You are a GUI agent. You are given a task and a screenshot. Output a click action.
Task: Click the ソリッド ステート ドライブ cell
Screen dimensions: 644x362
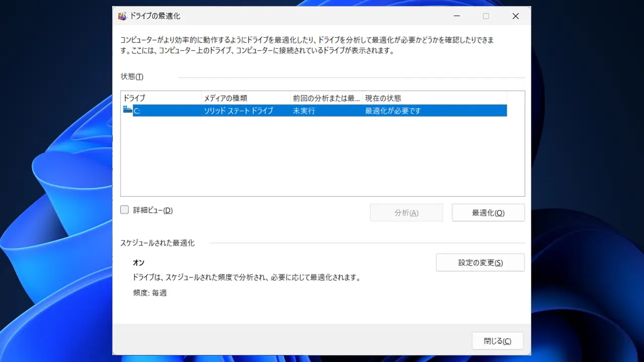(238, 111)
